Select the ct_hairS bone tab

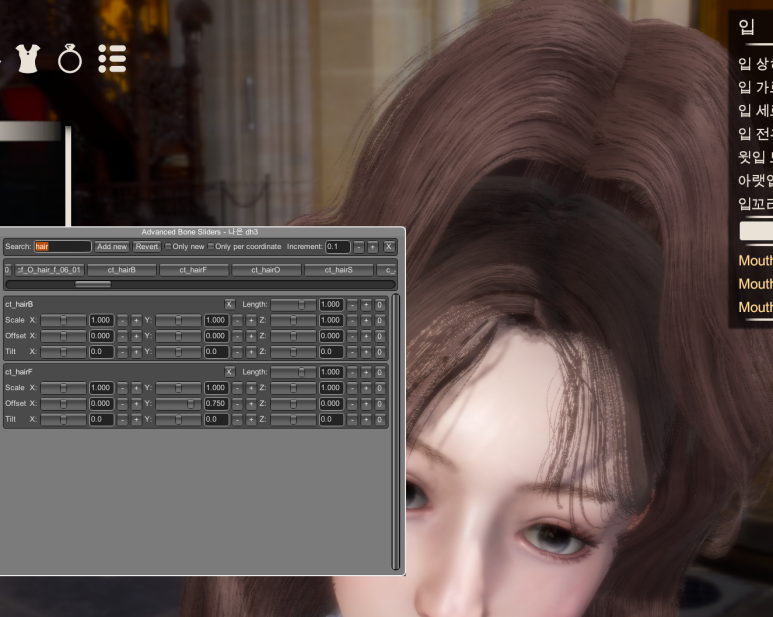coord(338,270)
